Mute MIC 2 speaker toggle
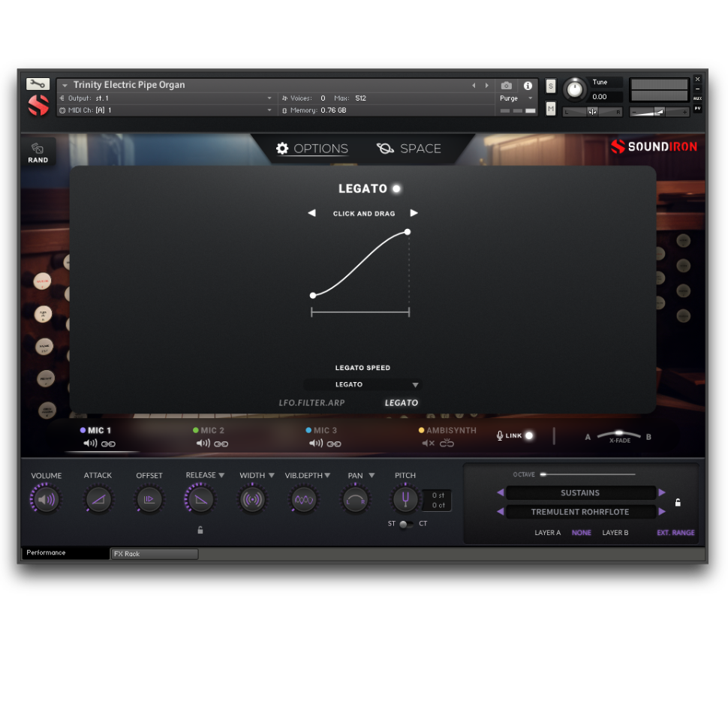 (203, 444)
